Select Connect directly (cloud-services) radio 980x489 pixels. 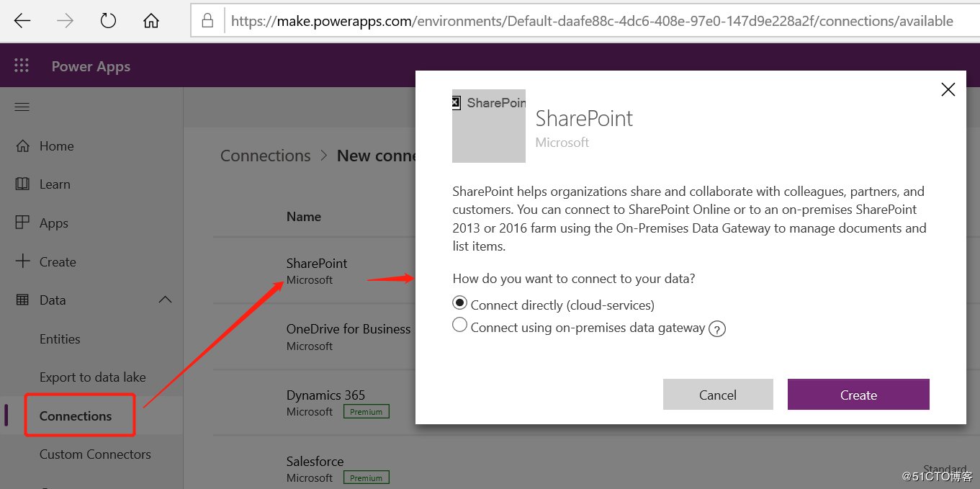point(459,302)
